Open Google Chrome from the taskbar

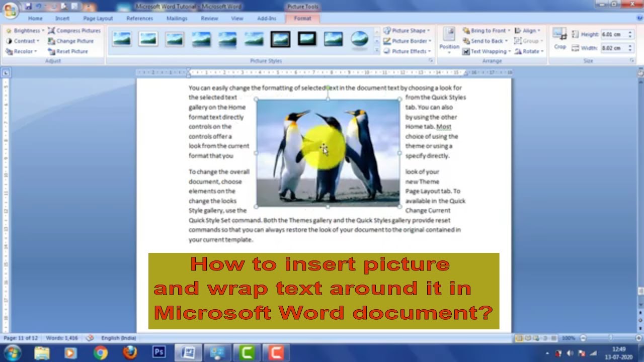tap(101, 352)
